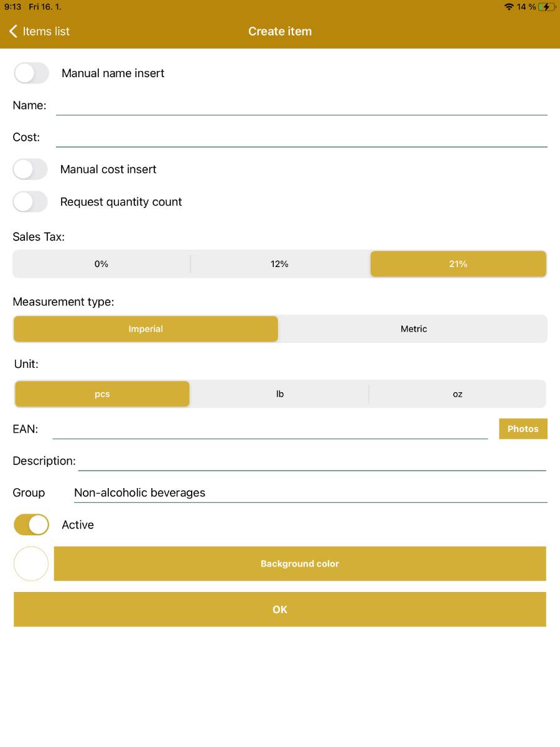Screen dimensions: 560x747
Task: Enable the Manual name insert toggle
Action: point(31,73)
